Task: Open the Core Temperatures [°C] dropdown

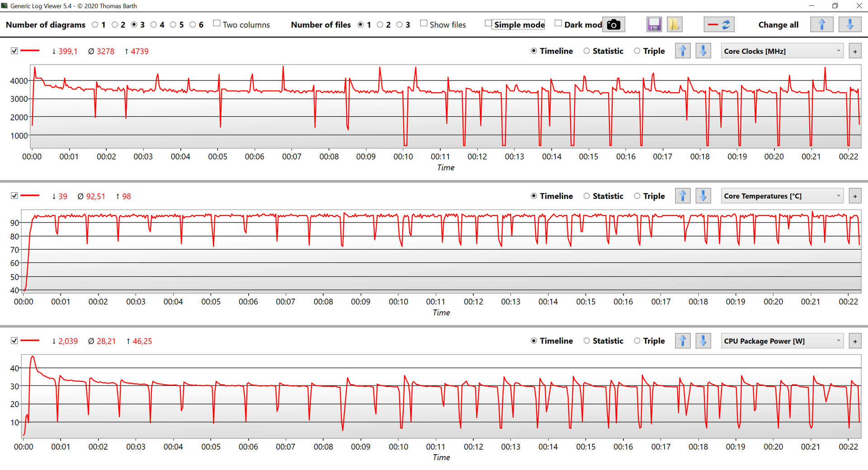Action: 782,196
